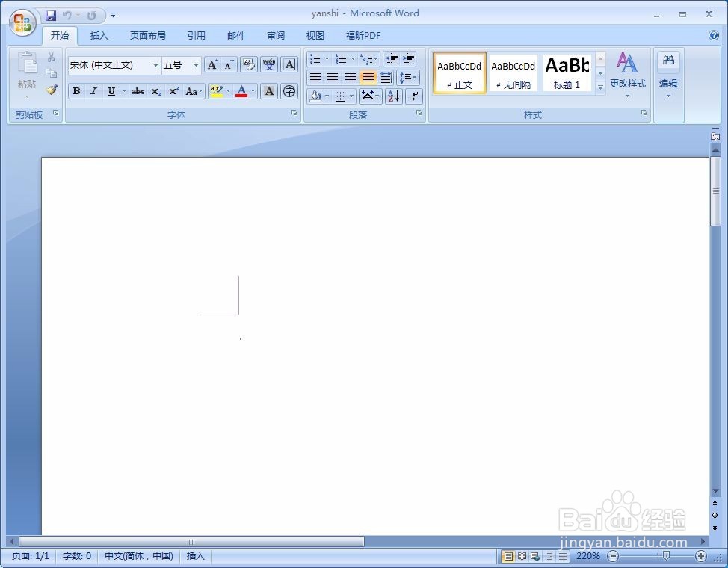Open the 审阅 ribbon tab
The height and width of the screenshot is (568, 728).
276,36
